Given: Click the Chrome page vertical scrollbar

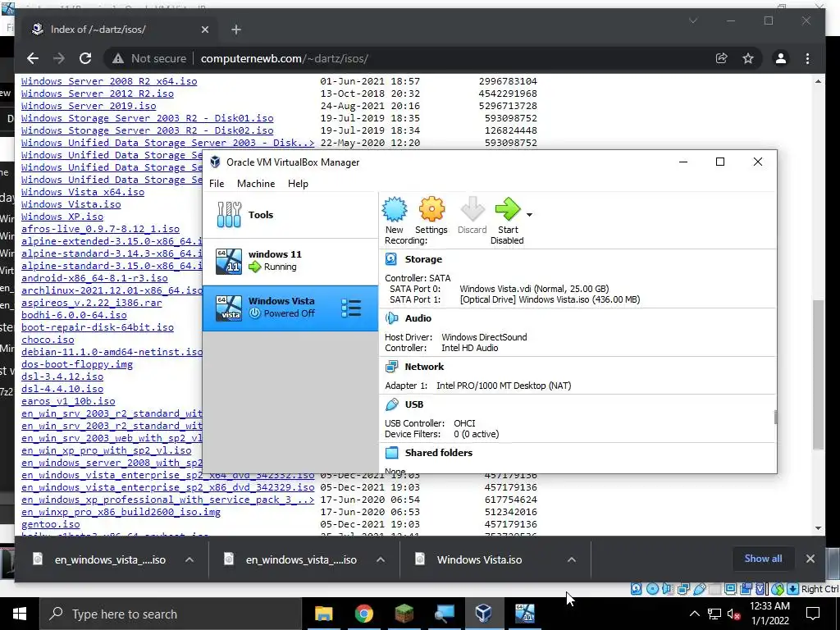Looking at the screenshot, I should pyautogui.click(x=818, y=374).
